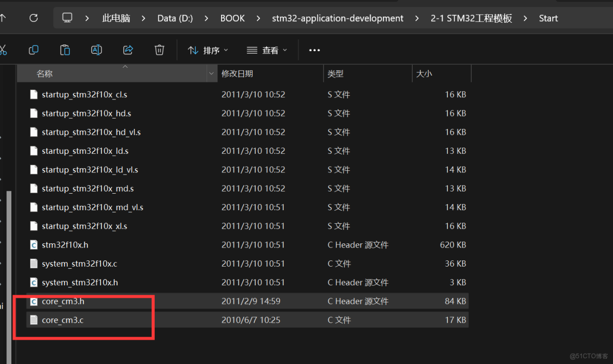Screen dimensions: 613x364
Task: Click the navigation pane vertical scrollbar
Action: [9, 277]
